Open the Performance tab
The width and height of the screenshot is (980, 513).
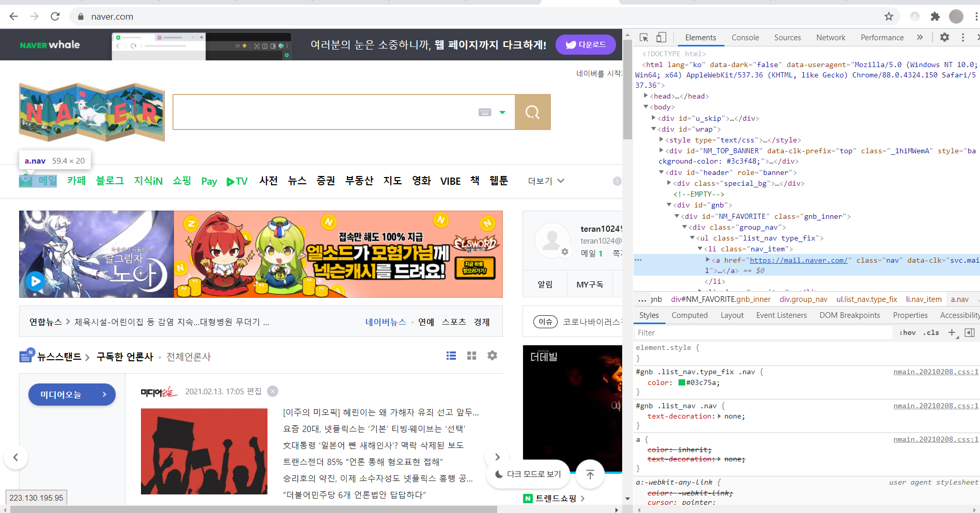pyautogui.click(x=882, y=37)
